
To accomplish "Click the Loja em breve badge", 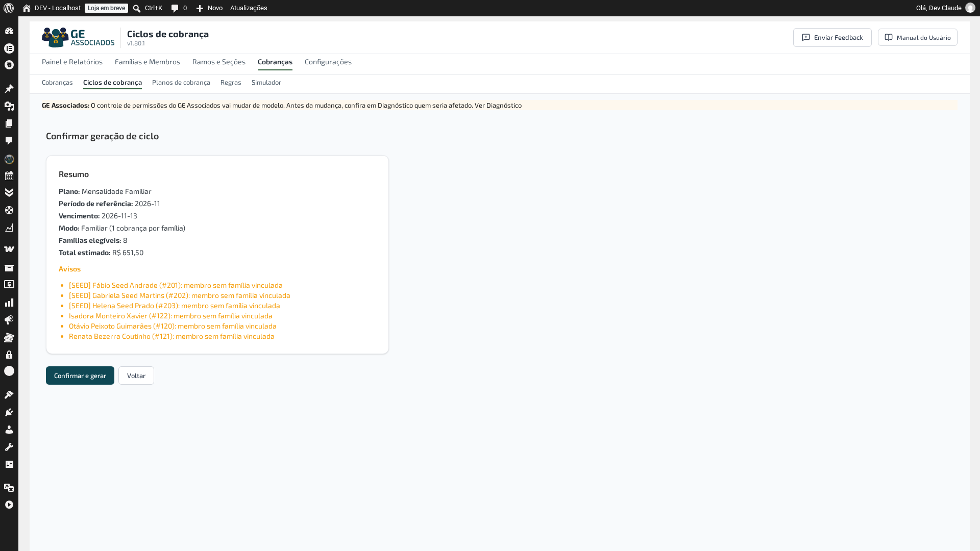I will [x=106, y=8].
